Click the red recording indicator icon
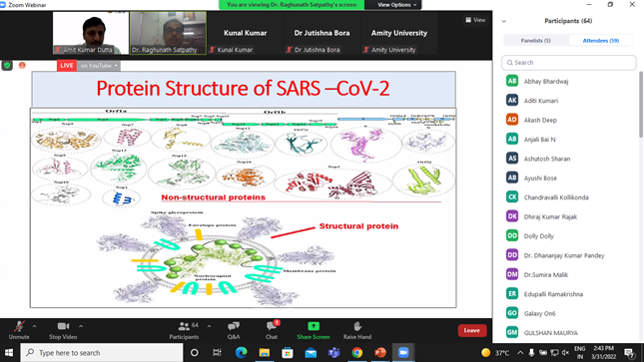644x362 pixels. (x=22, y=65)
